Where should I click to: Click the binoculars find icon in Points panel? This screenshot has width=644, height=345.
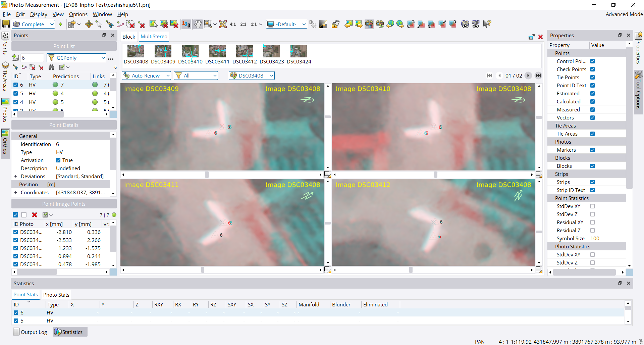click(x=51, y=67)
